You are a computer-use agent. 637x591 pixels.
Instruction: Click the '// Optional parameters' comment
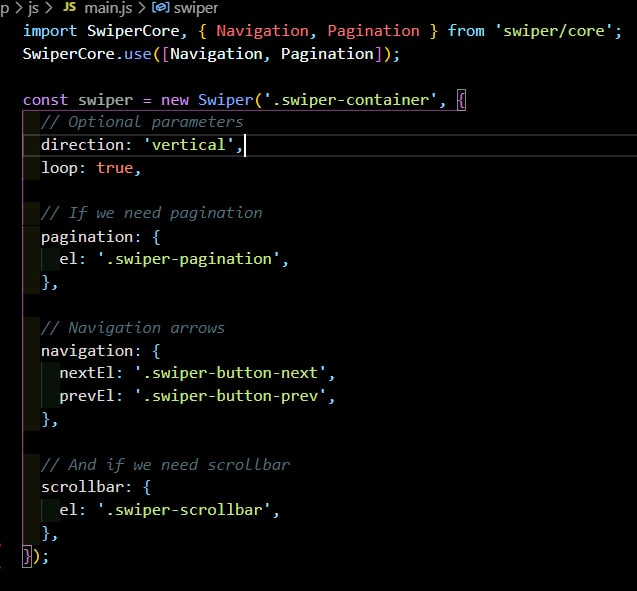click(142, 122)
